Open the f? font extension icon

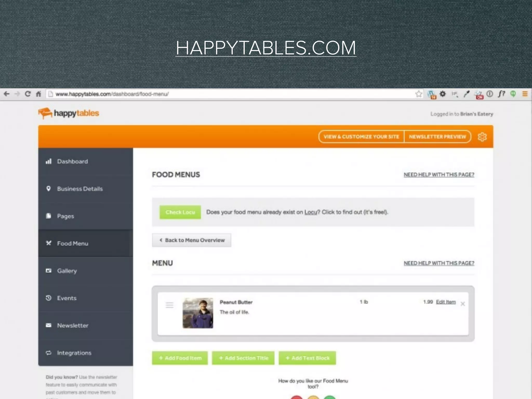501,94
